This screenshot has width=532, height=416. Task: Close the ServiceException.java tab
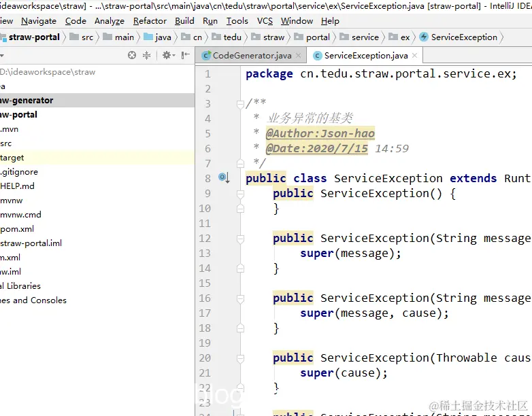point(414,56)
